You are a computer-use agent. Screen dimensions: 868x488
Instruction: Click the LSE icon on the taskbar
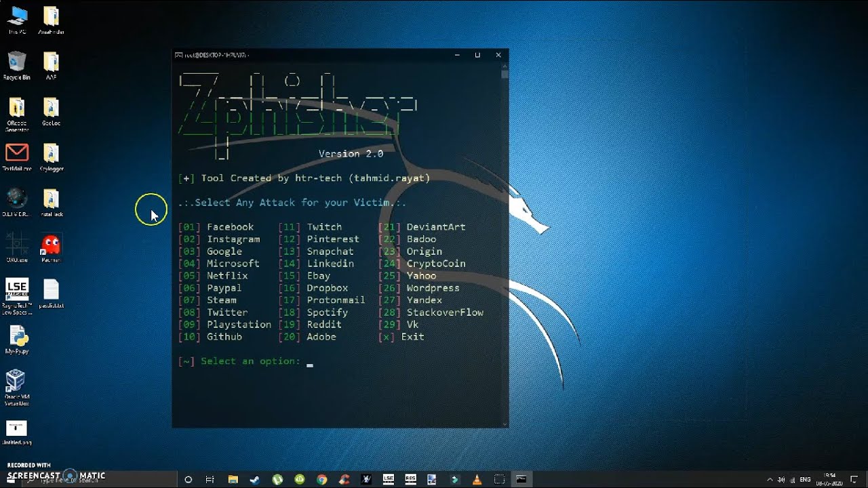coord(389,479)
